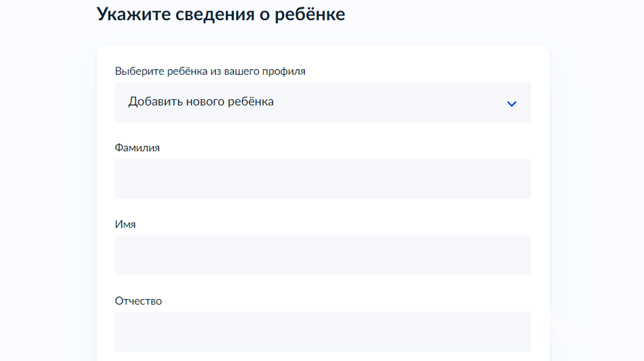Select the Отчество input box

[323, 331]
